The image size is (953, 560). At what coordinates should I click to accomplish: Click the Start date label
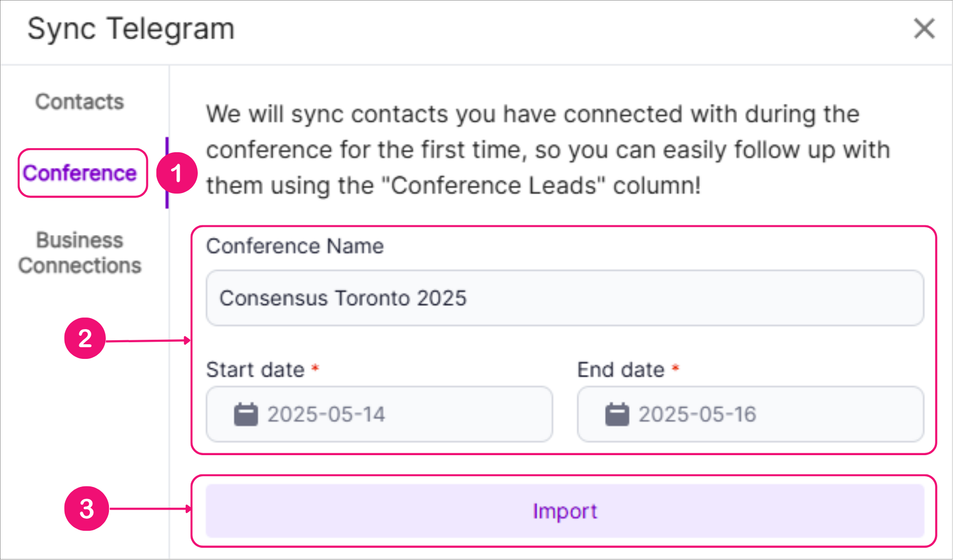click(x=255, y=369)
